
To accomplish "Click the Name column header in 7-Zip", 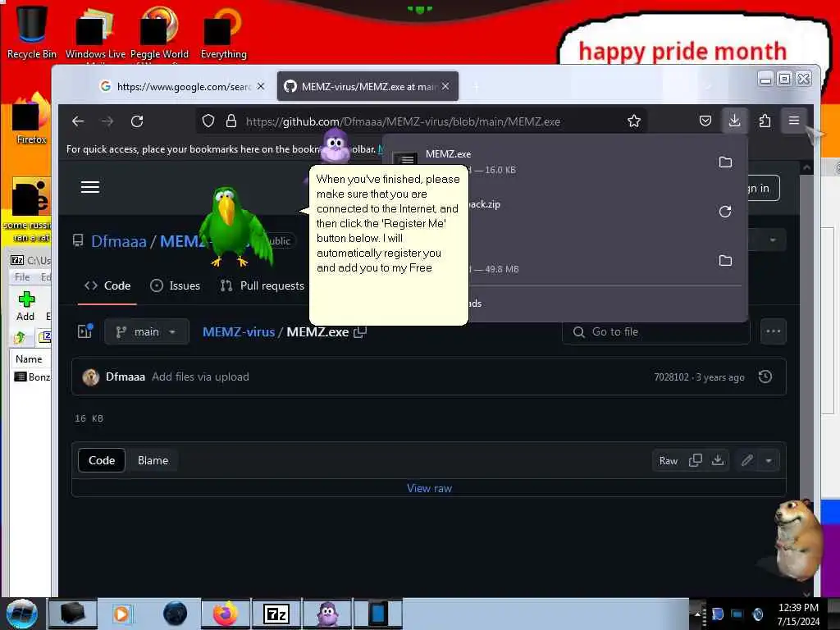I will pos(29,359).
